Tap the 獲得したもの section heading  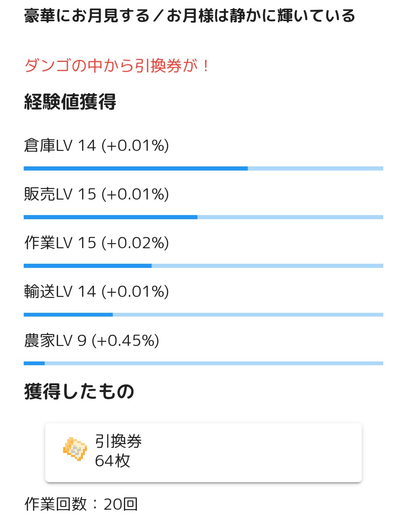click(x=79, y=391)
